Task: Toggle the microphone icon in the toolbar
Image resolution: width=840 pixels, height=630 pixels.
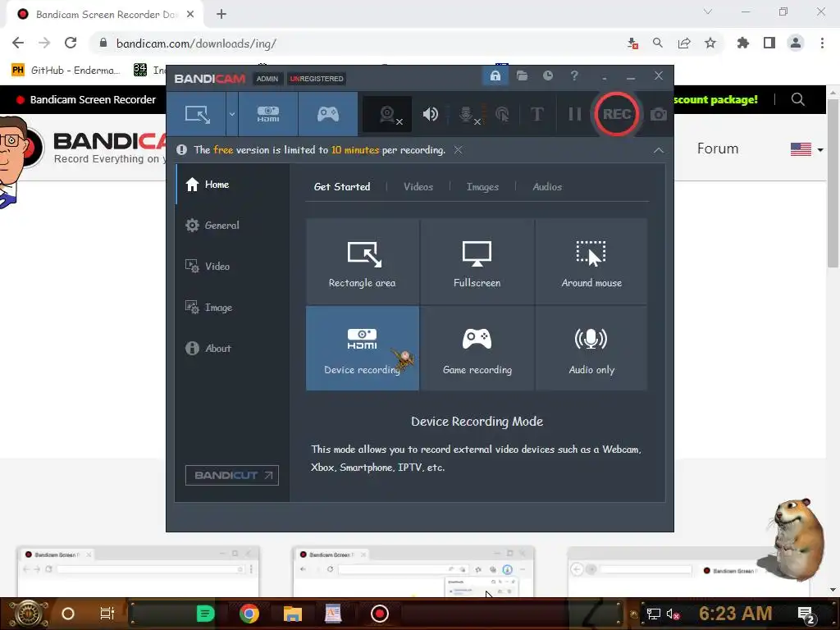Action: [467, 114]
